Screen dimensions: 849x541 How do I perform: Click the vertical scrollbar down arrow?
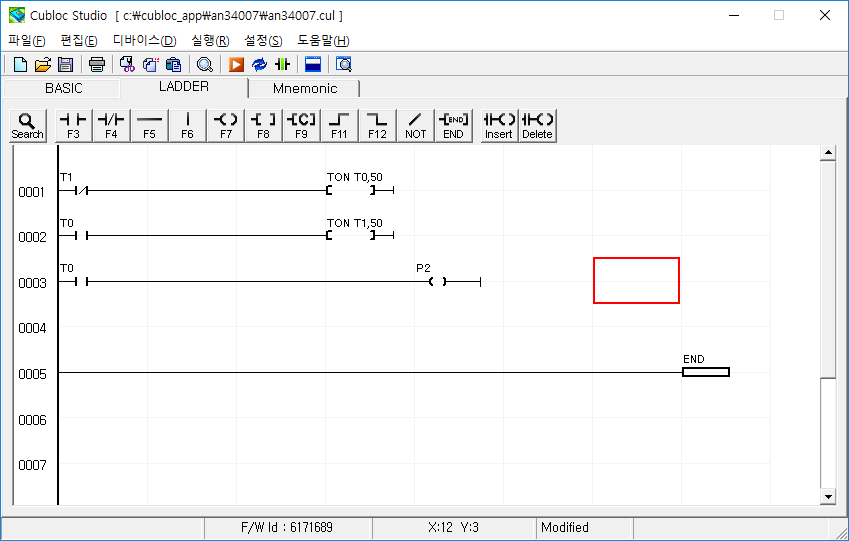click(827, 497)
